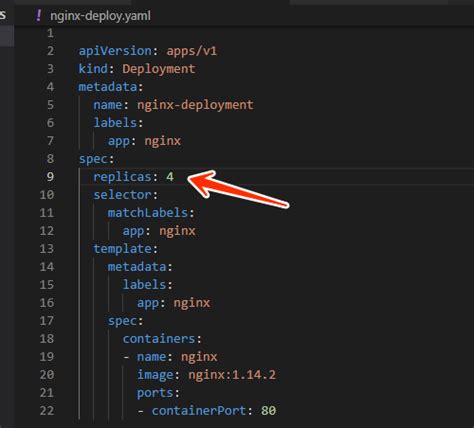Click the 'matchLabels' key

(148, 213)
